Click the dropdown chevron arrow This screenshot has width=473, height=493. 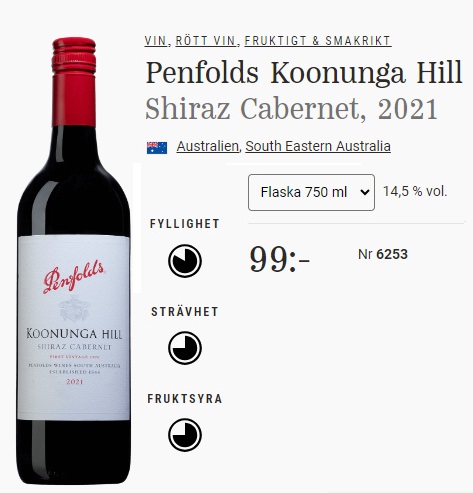365,192
